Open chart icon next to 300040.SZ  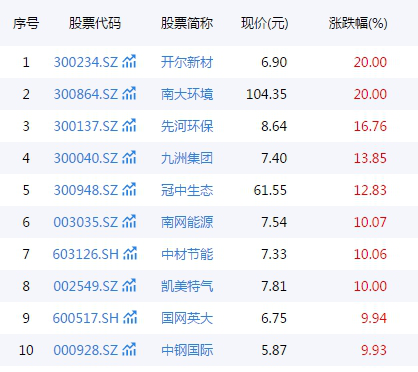coord(129,158)
